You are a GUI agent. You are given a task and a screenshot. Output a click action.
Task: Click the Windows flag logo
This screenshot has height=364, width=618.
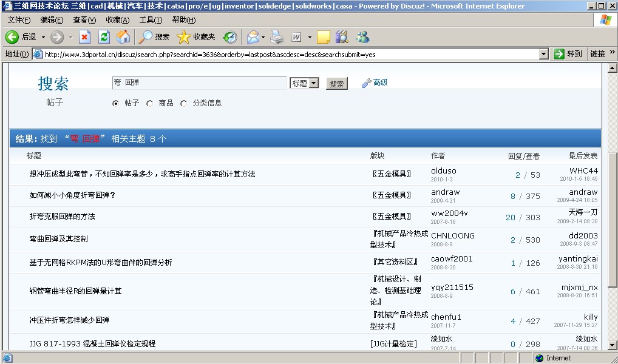tap(606, 19)
